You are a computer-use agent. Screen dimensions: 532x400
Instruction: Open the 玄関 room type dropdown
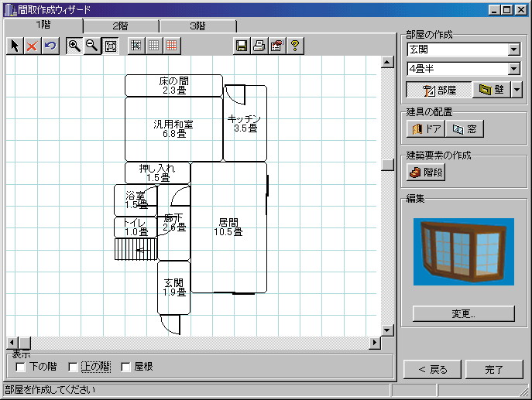point(514,50)
